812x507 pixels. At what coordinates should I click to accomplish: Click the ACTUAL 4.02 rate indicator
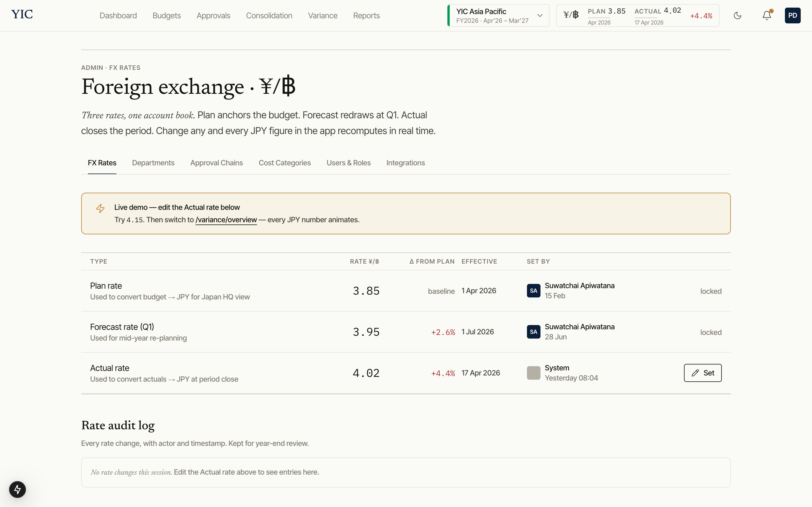(x=657, y=11)
